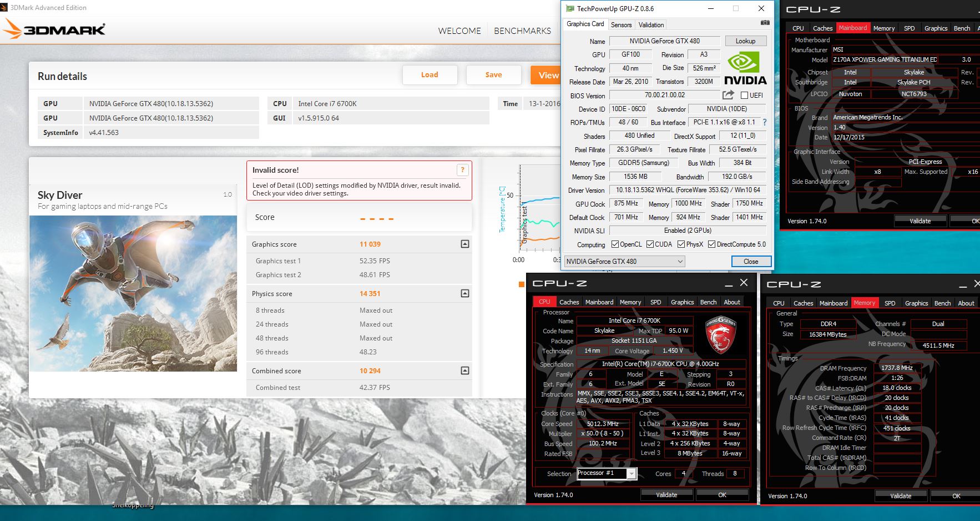Click the NVIDIA logo in GPU-Z
980x521 pixels.
pyautogui.click(x=745, y=68)
